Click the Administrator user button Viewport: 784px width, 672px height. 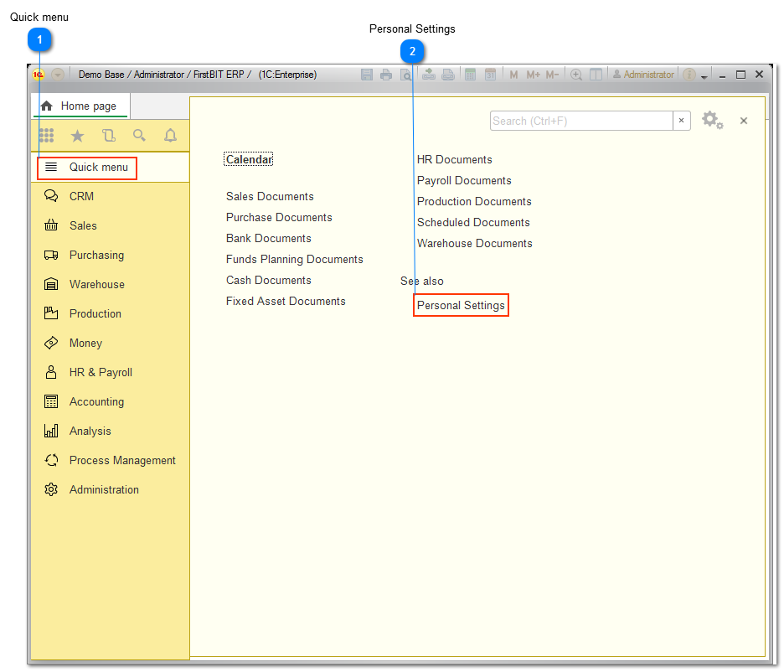[x=643, y=75]
